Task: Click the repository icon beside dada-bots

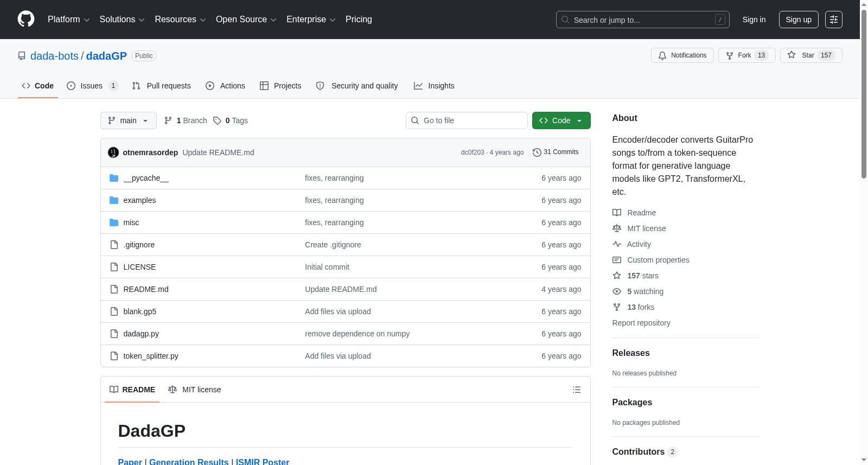Action: point(22,56)
